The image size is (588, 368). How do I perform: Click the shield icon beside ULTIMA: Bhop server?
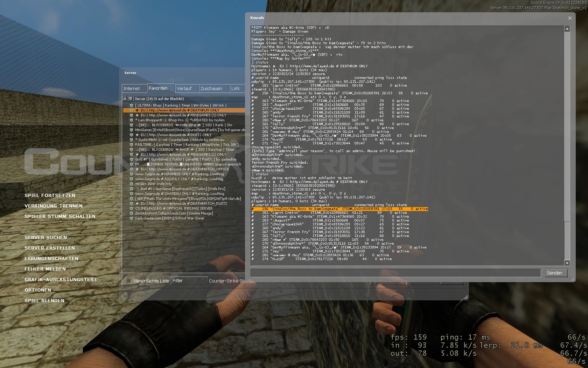(131, 105)
